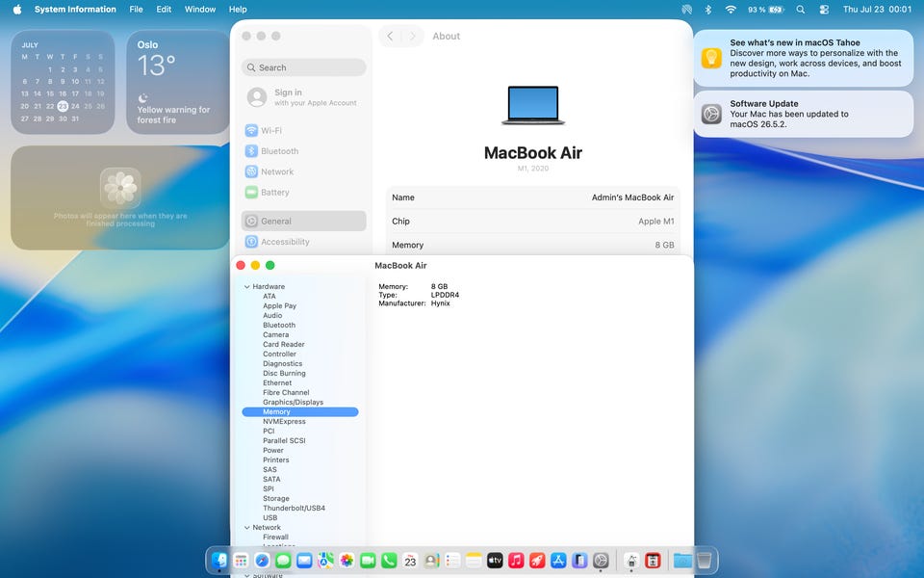Collapse the Hardware tree section
The height and width of the screenshot is (578, 924).
[247, 287]
